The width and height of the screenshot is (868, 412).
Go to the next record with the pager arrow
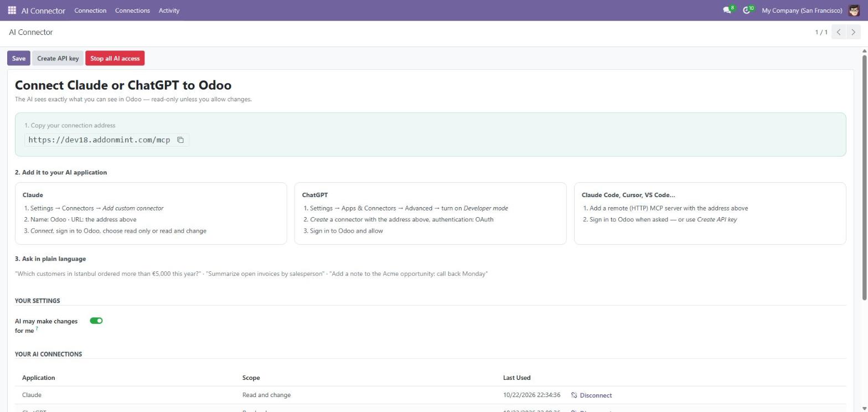854,32
